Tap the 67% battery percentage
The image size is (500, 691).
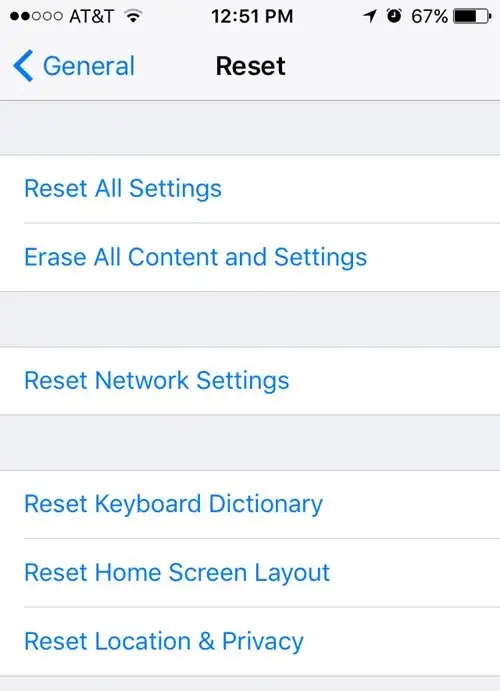pyautogui.click(x=429, y=16)
